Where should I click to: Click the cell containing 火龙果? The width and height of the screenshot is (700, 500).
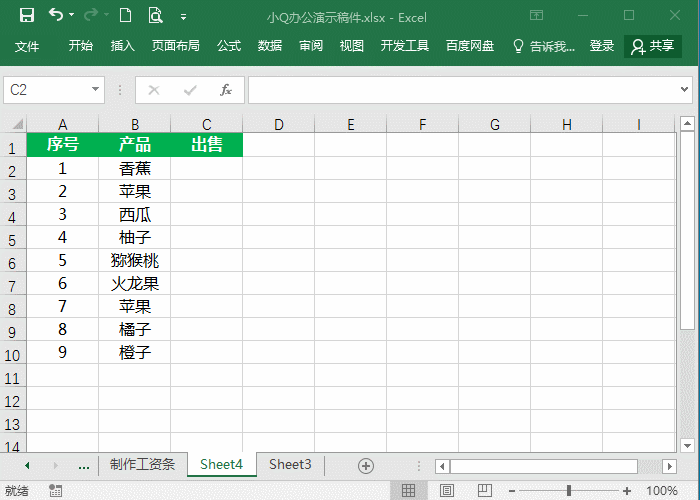pyautogui.click(x=134, y=283)
